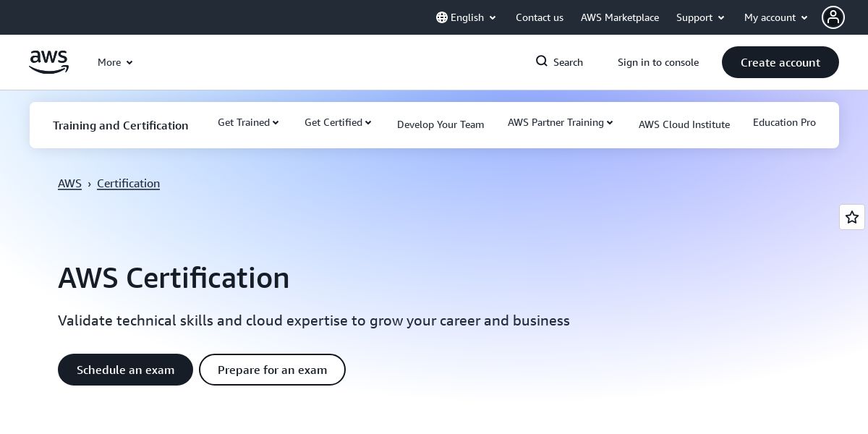This screenshot has width=868, height=434.
Task: Open Training and Certification heading link
Action: [x=121, y=125]
